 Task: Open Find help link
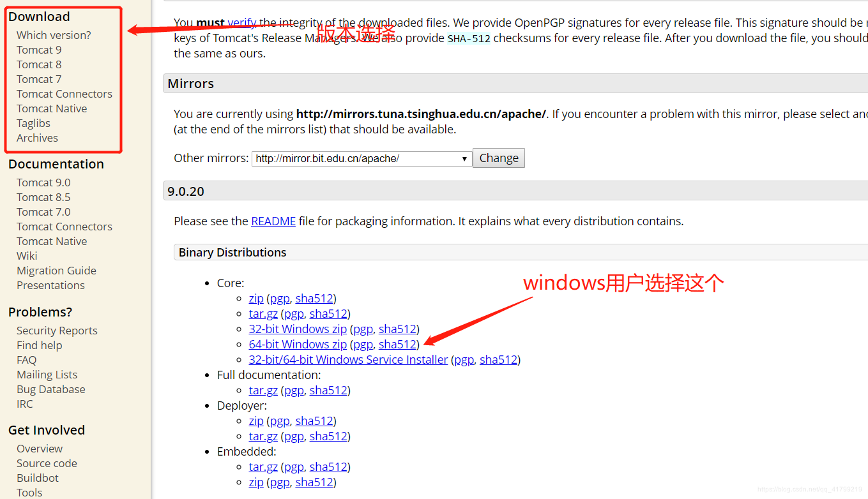[x=40, y=345]
